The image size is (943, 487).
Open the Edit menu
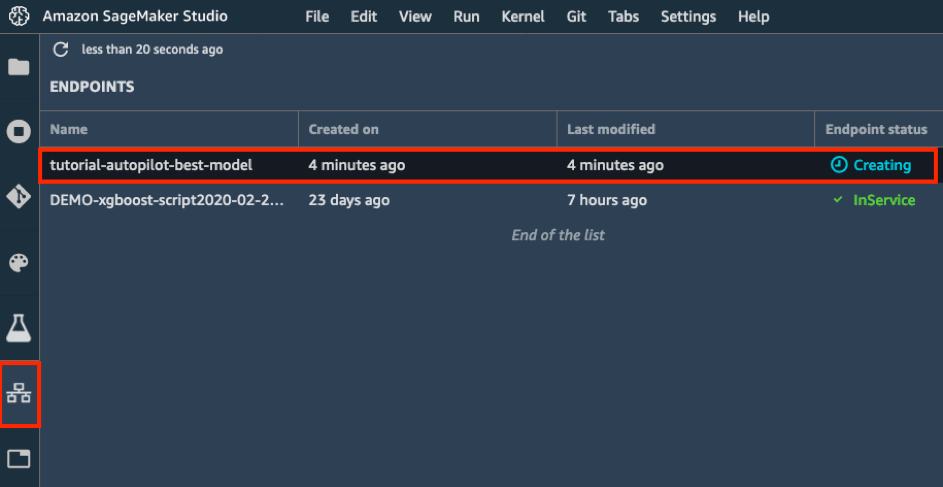[364, 16]
